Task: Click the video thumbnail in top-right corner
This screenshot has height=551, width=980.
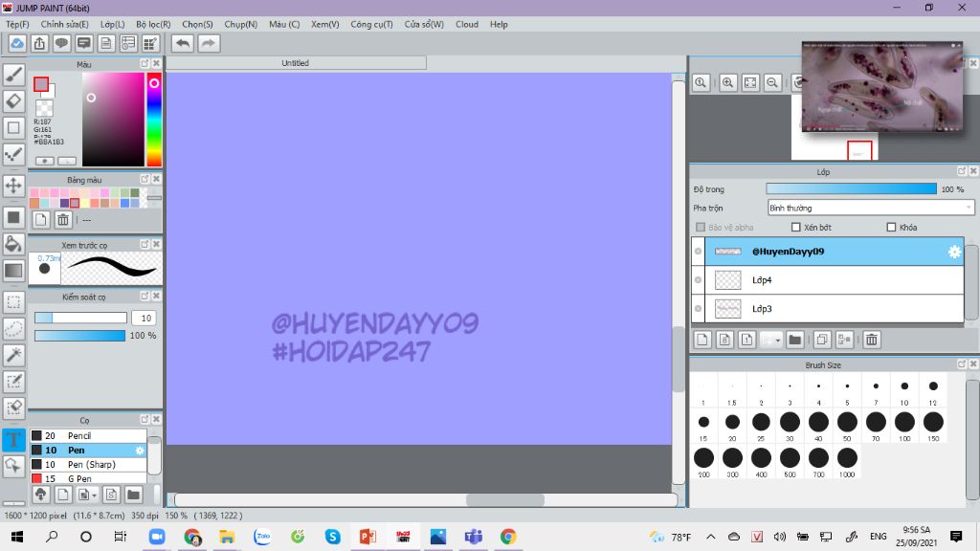Action: [881, 87]
